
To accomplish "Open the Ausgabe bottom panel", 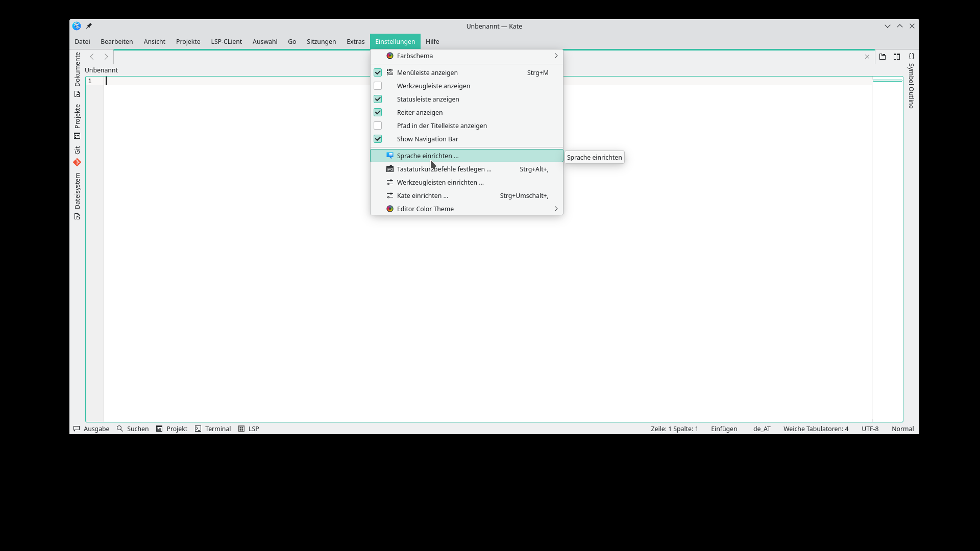I will [x=91, y=429].
